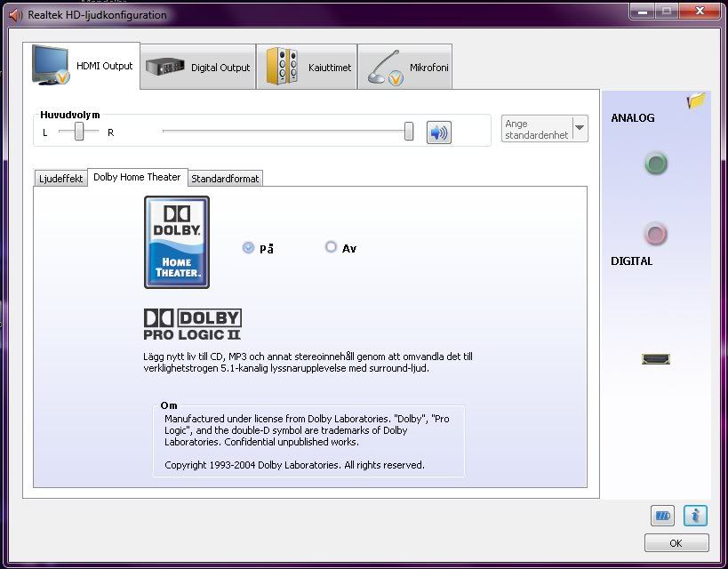This screenshot has height=569, width=728.
Task: Select the Ljudeffekt sub-tab
Action: click(x=60, y=179)
